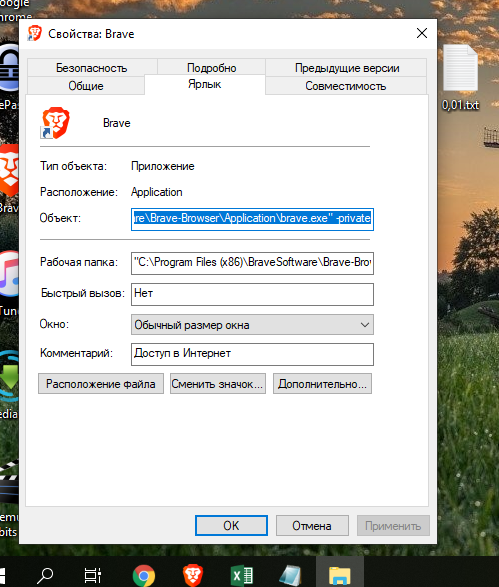Click the Сменить значок button
499x587 pixels.
pyautogui.click(x=218, y=384)
